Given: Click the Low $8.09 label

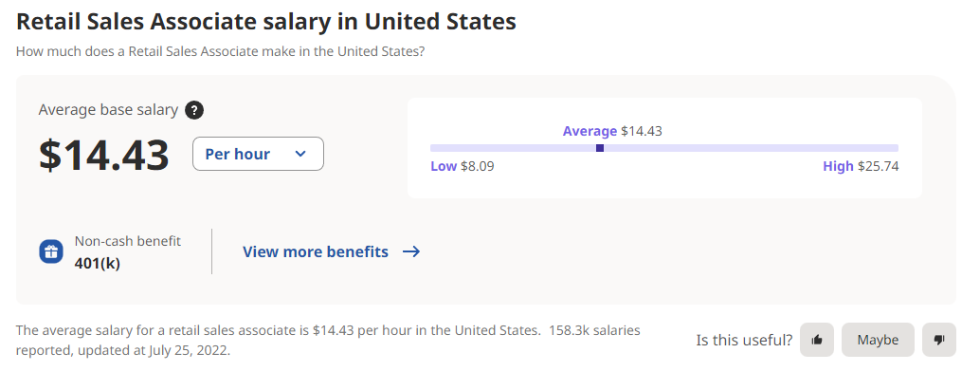Looking at the screenshot, I should coord(462,166).
